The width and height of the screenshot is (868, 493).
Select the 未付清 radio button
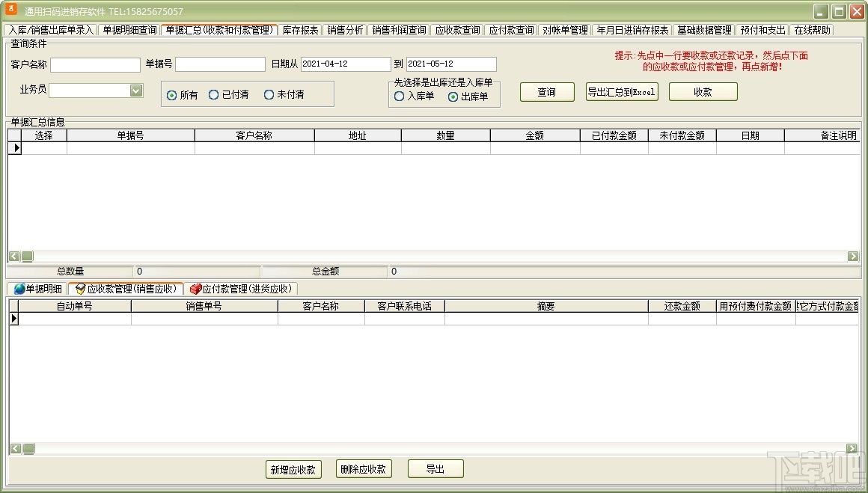coord(269,94)
